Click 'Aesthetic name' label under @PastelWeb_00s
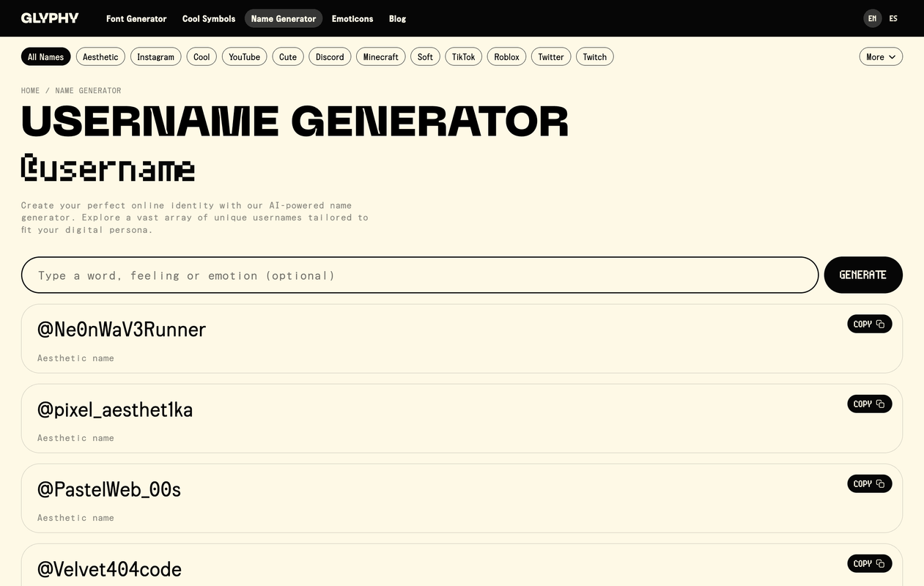 click(75, 518)
